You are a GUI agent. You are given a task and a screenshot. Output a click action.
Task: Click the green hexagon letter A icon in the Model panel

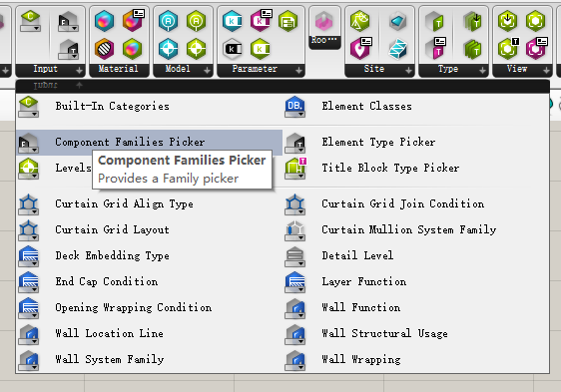[x=196, y=21]
